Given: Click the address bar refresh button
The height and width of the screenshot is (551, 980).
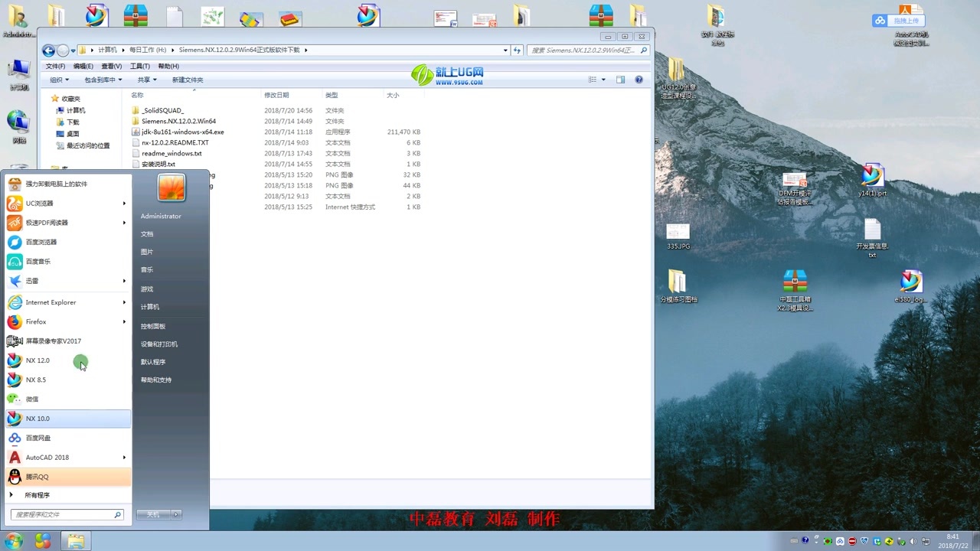Looking at the screenshot, I should pos(518,51).
